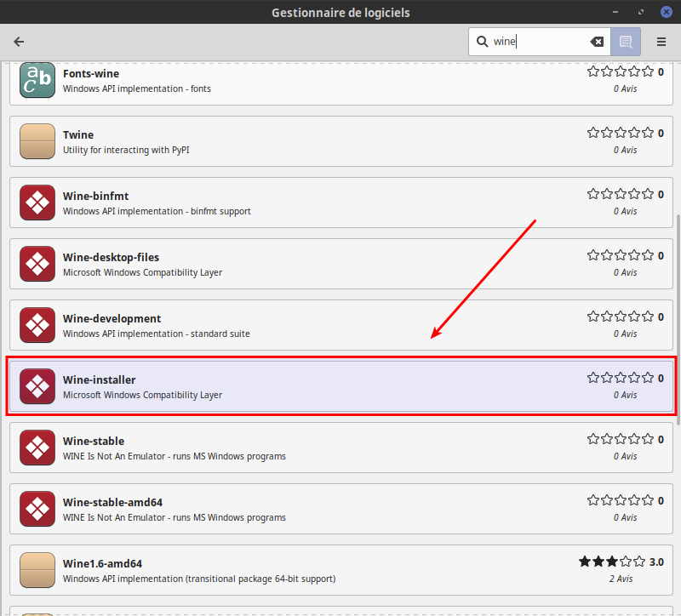This screenshot has height=616, width=681.
Task: Click '0 Avis' under Wine-installer rating
Action: (626, 395)
